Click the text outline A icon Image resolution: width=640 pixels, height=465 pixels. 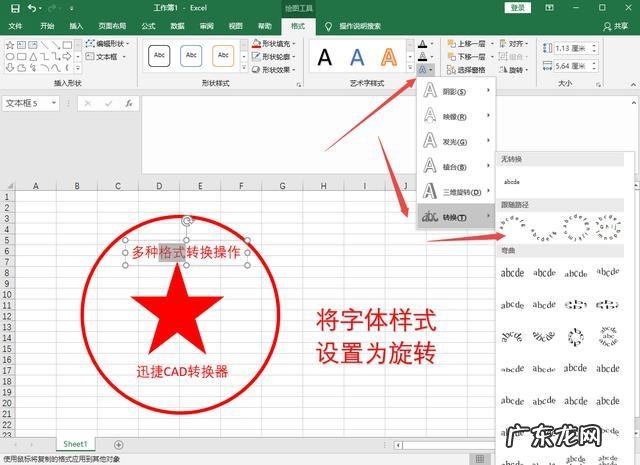[x=423, y=56]
